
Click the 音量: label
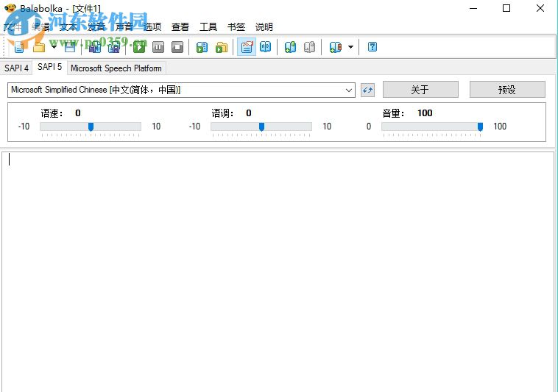394,113
